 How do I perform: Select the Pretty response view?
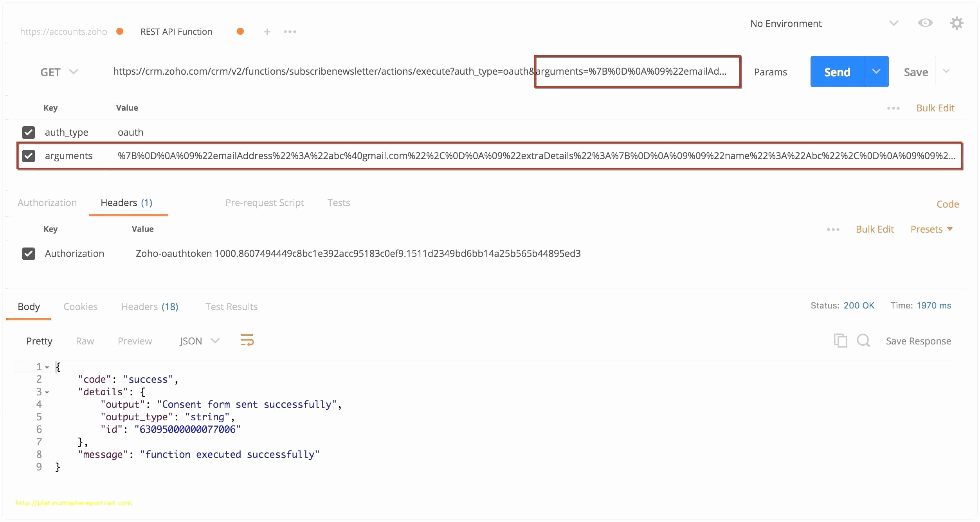click(39, 341)
